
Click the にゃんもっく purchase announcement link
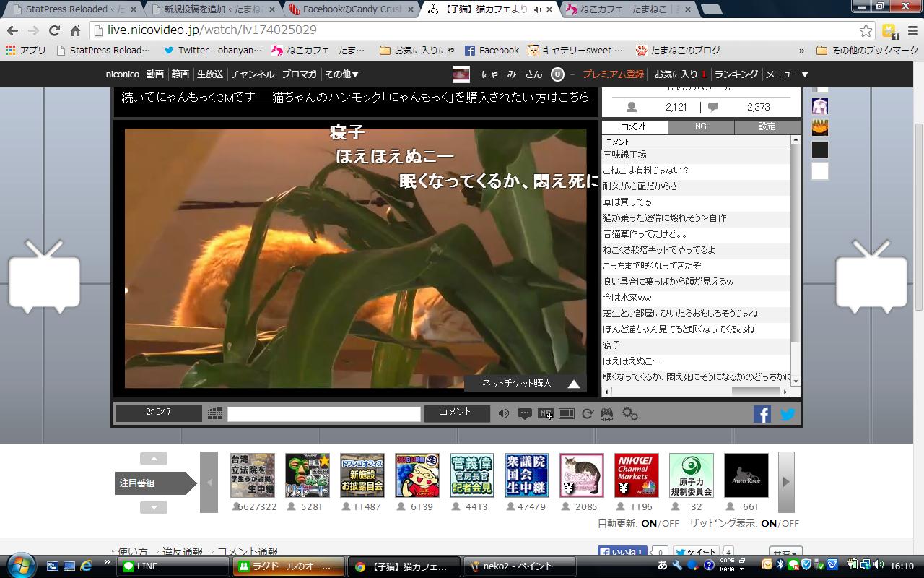[x=356, y=97]
